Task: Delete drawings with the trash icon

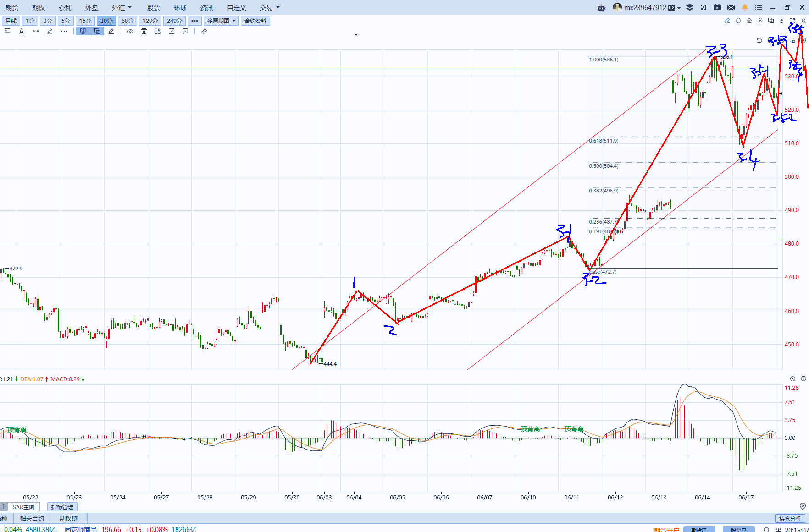Action: click(x=144, y=31)
